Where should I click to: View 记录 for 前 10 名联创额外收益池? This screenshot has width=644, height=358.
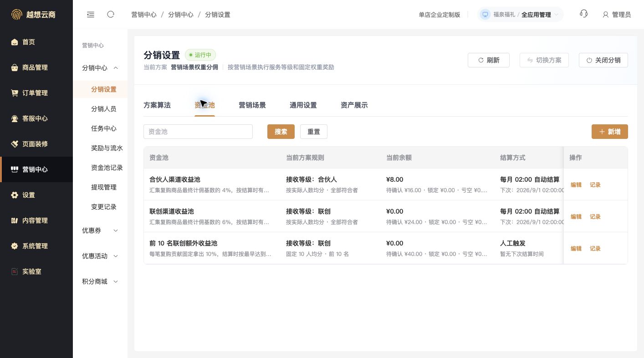pyautogui.click(x=595, y=249)
